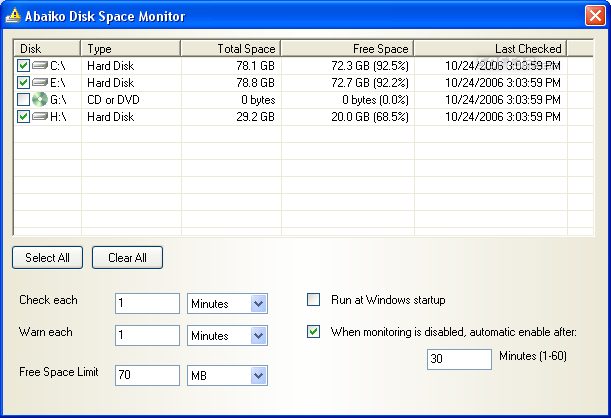The width and height of the screenshot is (611, 418).
Task: Focus the Check each interval field
Action: 147,303
